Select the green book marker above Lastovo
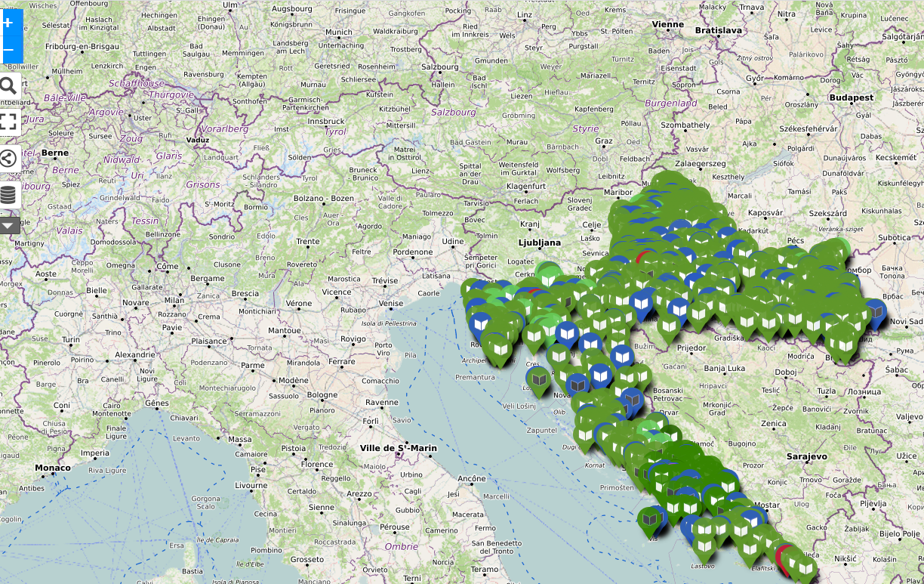Screen dimensions: 924x584 tap(704, 544)
